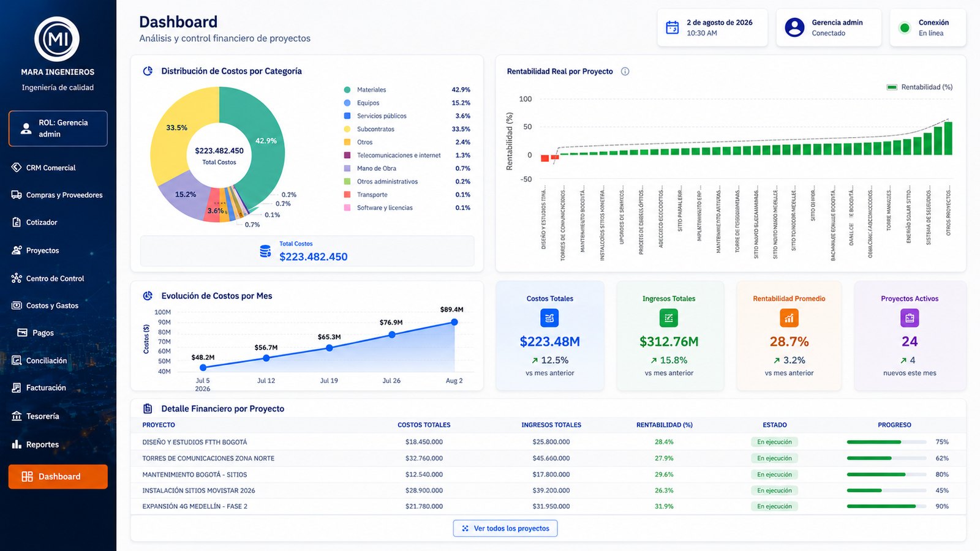
Task: Click the Detalle Financiero document icon
Action: [148, 408]
